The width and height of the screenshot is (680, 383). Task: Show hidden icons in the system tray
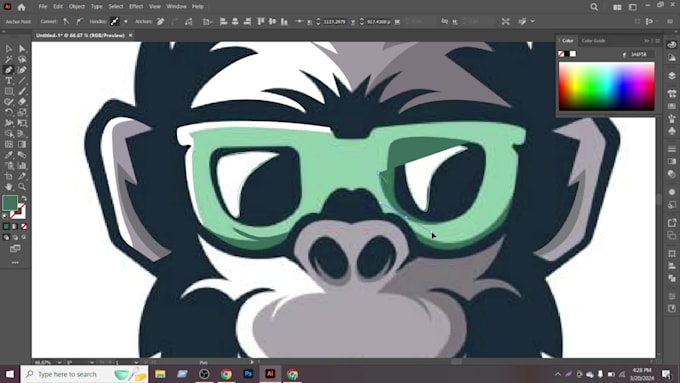point(558,374)
